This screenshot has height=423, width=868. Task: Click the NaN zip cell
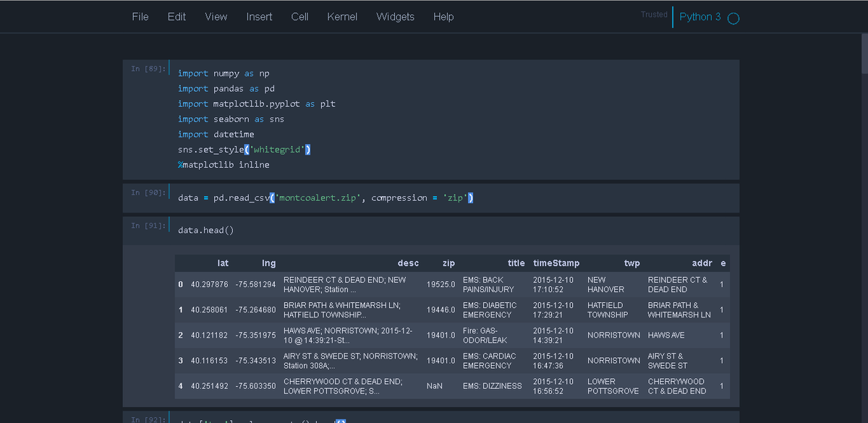coord(435,386)
